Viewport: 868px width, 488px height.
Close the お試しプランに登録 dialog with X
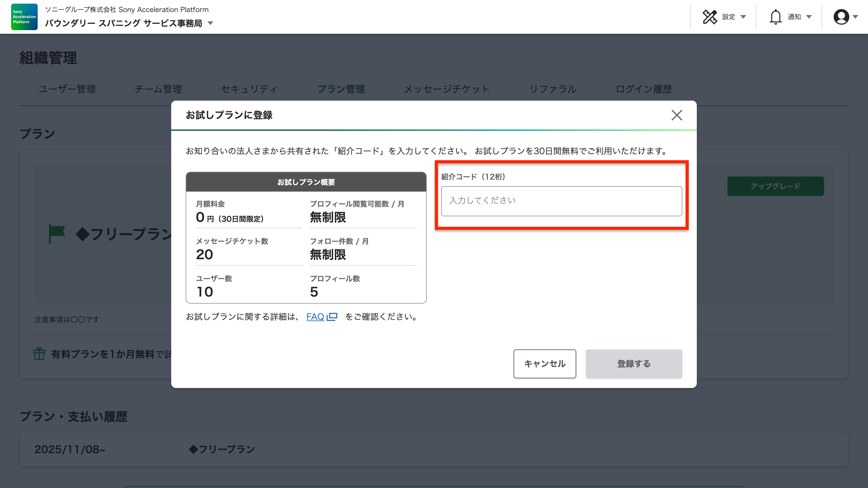pyautogui.click(x=677, y=115)
